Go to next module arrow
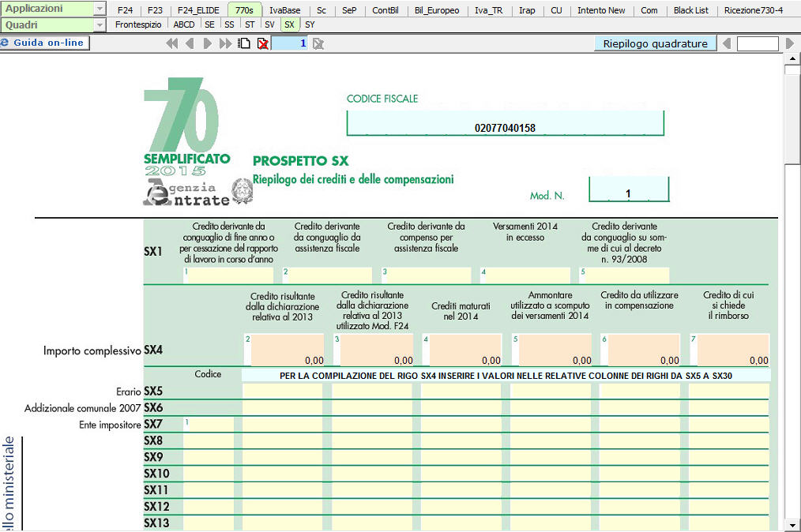 (x=208, y=44)
